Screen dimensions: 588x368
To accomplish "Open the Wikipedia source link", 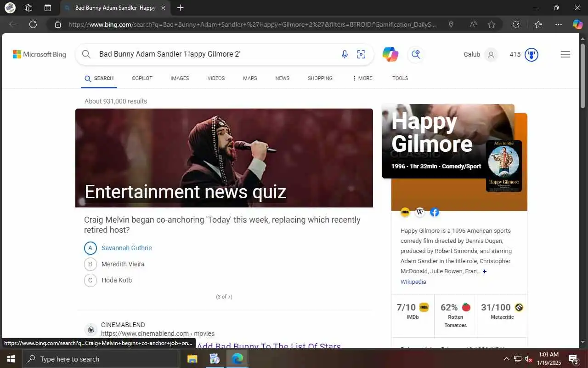I will [x=413, y=282].
